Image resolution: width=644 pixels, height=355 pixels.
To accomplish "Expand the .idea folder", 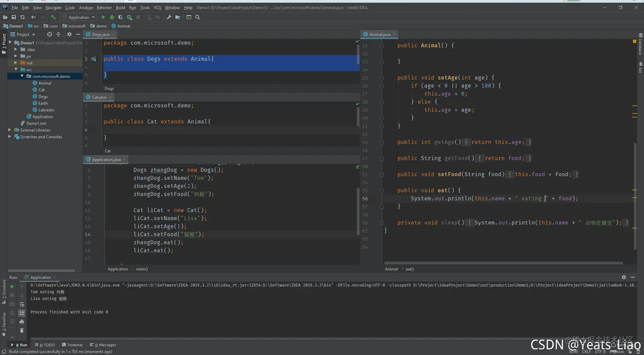I will 16,49.
